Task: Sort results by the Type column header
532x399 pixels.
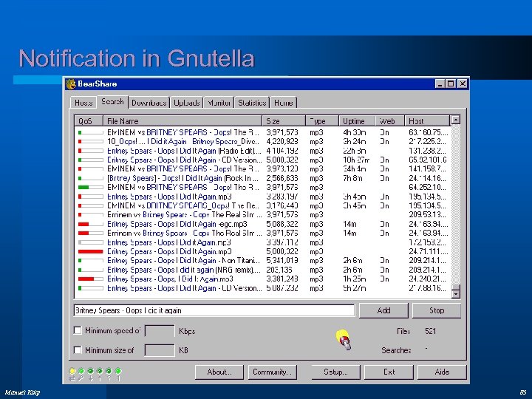Action: 322,121
